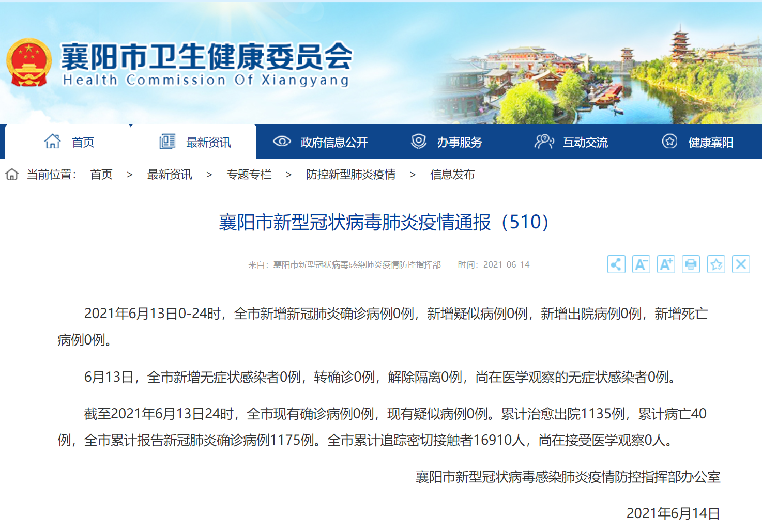Increase the article font size with A+ icon
The image size is (762, 532).
click(x=666, y=264)
